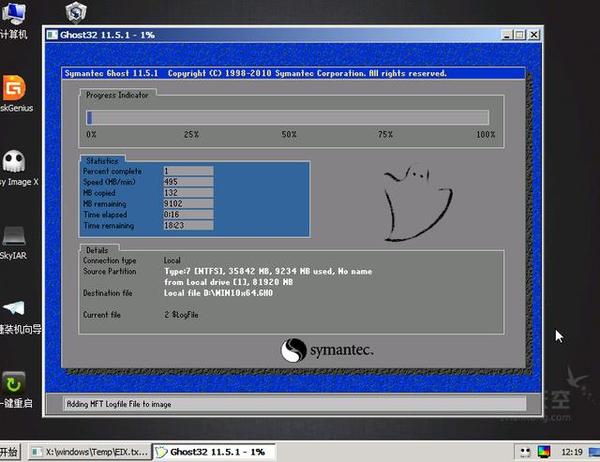The image size is (600, 462).
Task: Click the display tray icon beside the clock
Action: pyautogui.click(x=543, y=452)
